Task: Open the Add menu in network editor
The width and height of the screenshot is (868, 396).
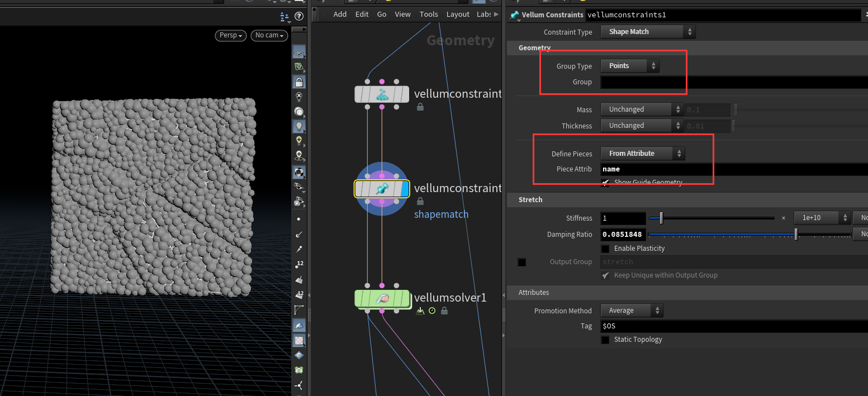Action: (x=340, y=15)
